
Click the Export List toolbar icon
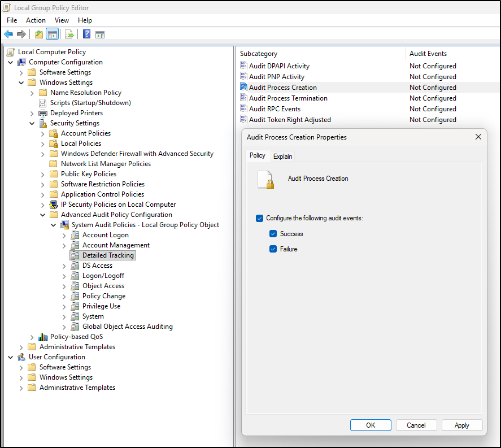tap(69, 34)
